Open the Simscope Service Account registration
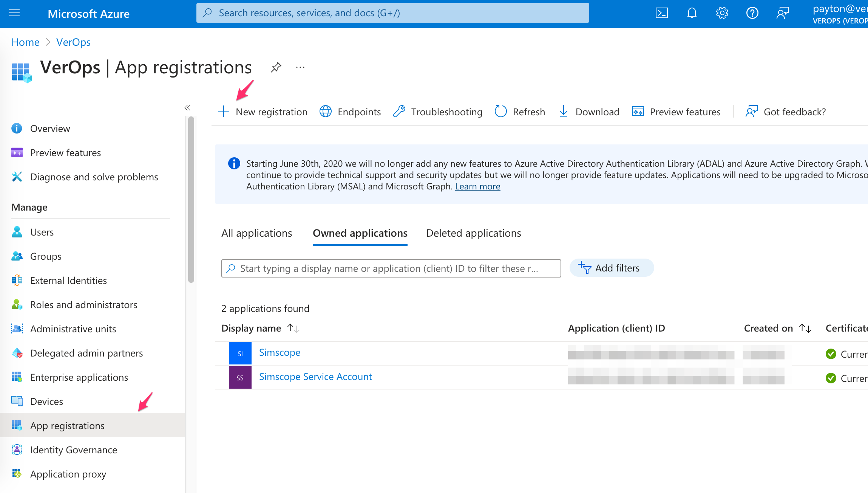The width and height of the screenshot is (868, 493). [x=315, y=376]
